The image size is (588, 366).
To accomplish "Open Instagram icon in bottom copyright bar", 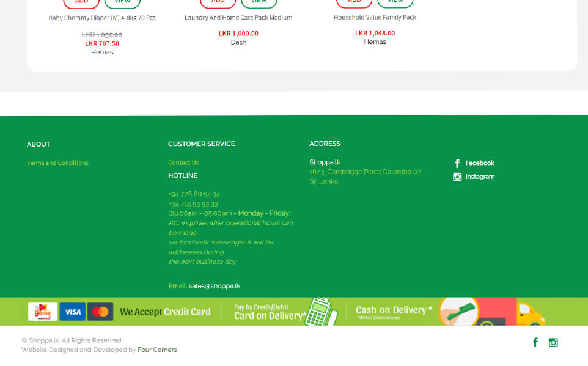I will pyautogui.click(x=553, y=343).
